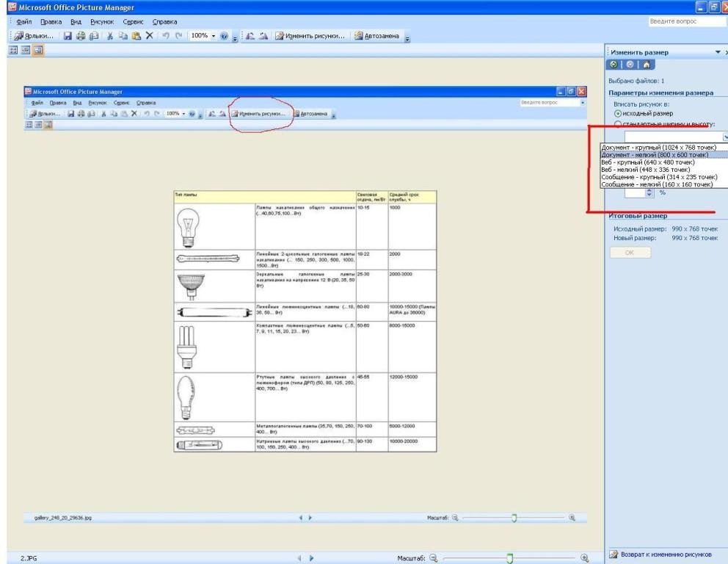
Task: Rotate the picture right
Action: click(263, 36)
